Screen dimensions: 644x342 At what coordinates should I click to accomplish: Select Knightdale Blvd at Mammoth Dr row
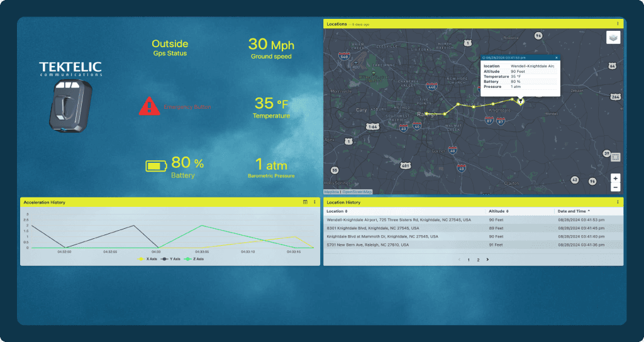click(473, 236)
